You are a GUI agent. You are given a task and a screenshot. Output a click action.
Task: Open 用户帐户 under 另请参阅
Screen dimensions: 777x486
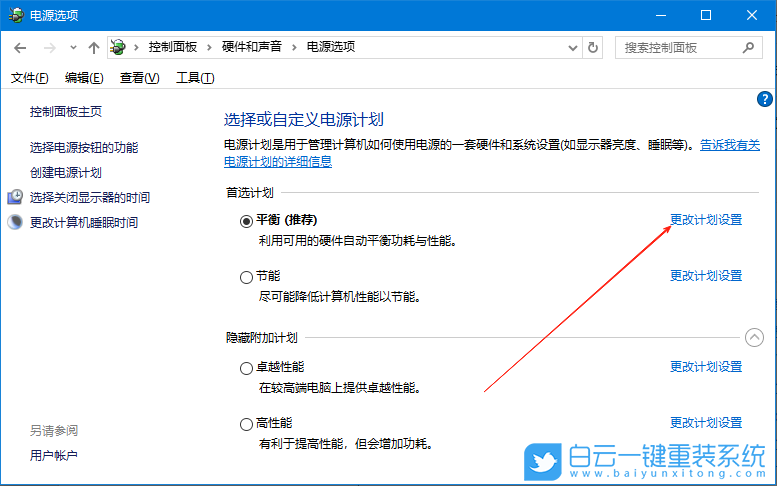pos(54,455)
